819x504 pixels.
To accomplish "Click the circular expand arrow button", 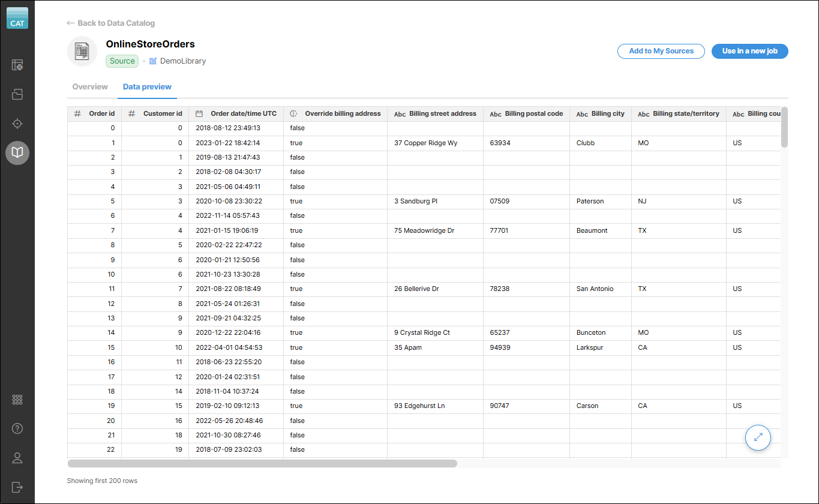I will [x=758, y=437].
